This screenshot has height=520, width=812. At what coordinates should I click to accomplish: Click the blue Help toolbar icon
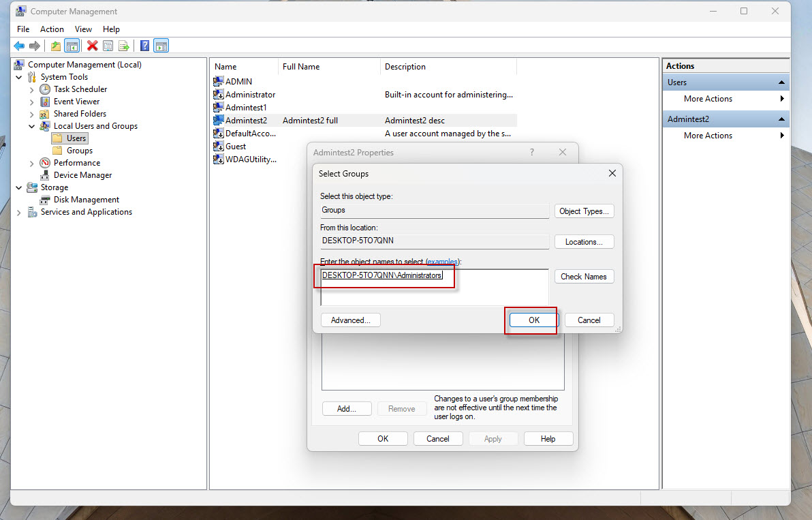point(145,46)
